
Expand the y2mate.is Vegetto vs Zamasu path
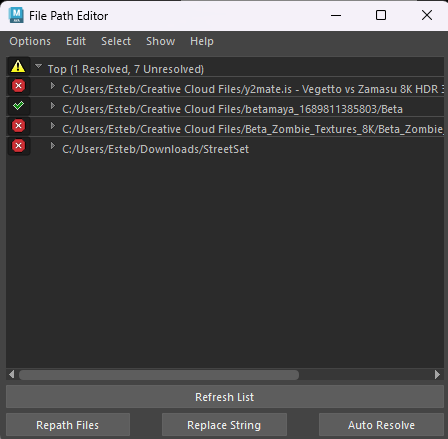[53, 86]
